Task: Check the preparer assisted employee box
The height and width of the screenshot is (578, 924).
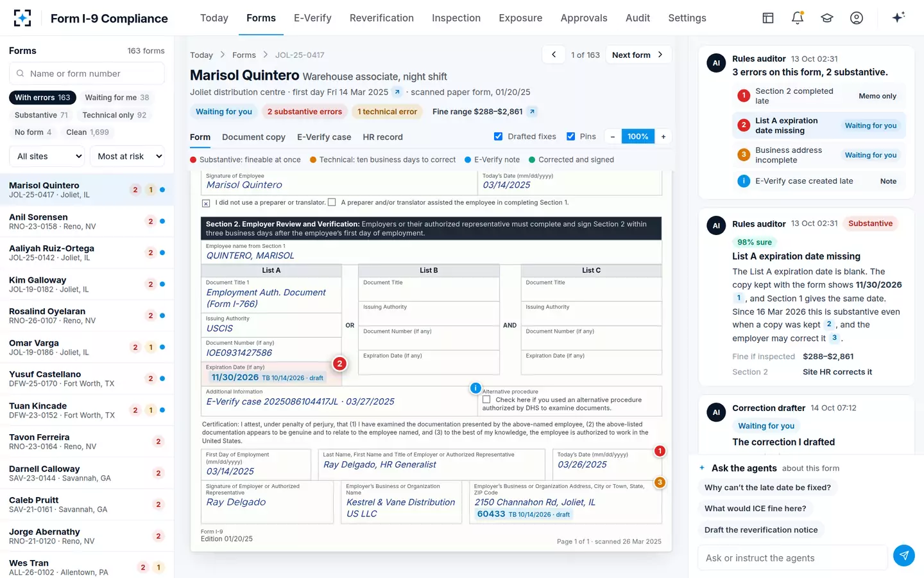Action: pyautogui.click(x=332, y=202)
